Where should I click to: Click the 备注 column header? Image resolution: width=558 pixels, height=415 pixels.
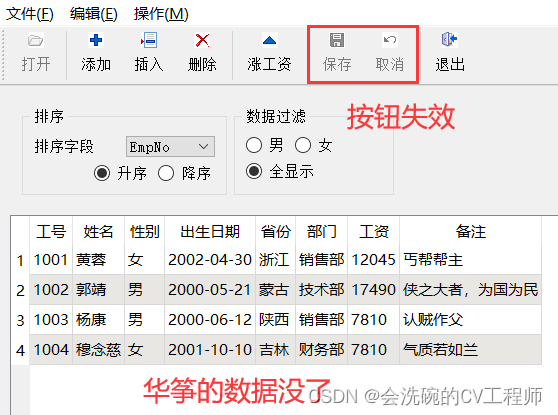pyautogui.click(x=470, y=232)
